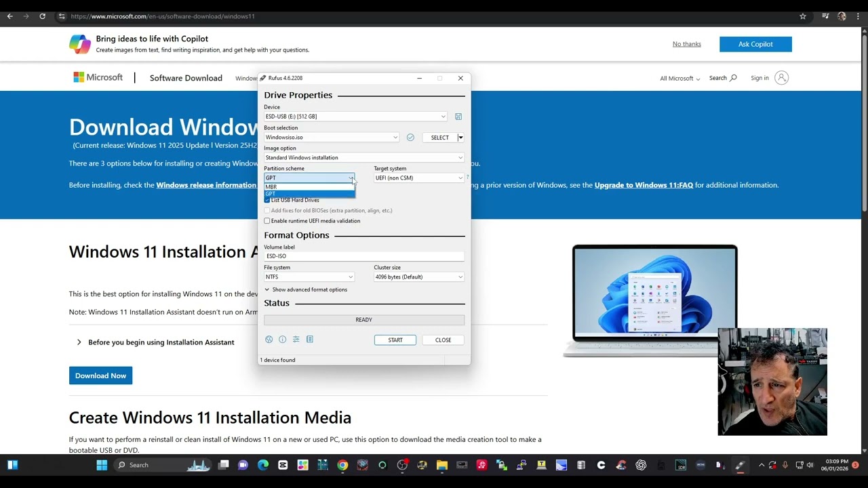Click the microphone tray icon
This screenshot has width=868, height=488.
pyautogui.click(x=785, y=465)
